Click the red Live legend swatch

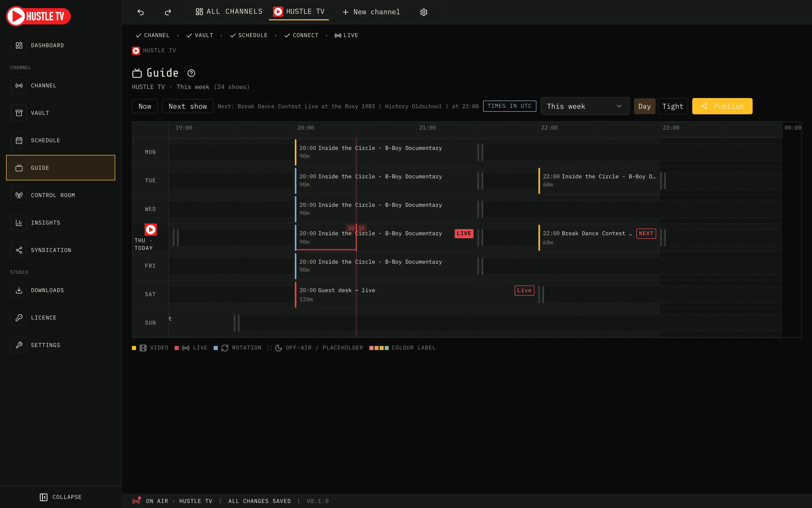pyautogui.click(x=177, y=348)
